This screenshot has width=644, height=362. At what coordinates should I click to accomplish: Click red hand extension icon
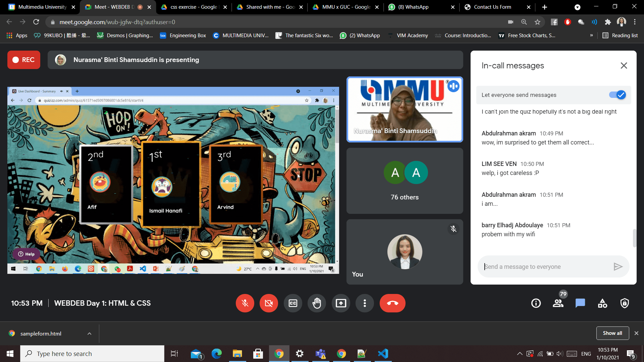[568, 22]
